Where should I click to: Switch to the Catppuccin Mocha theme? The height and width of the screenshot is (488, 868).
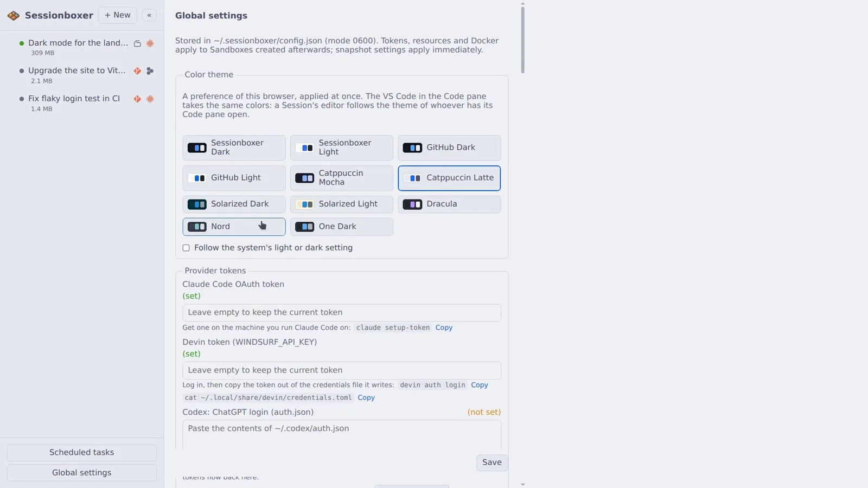click(x=341, y=178)
